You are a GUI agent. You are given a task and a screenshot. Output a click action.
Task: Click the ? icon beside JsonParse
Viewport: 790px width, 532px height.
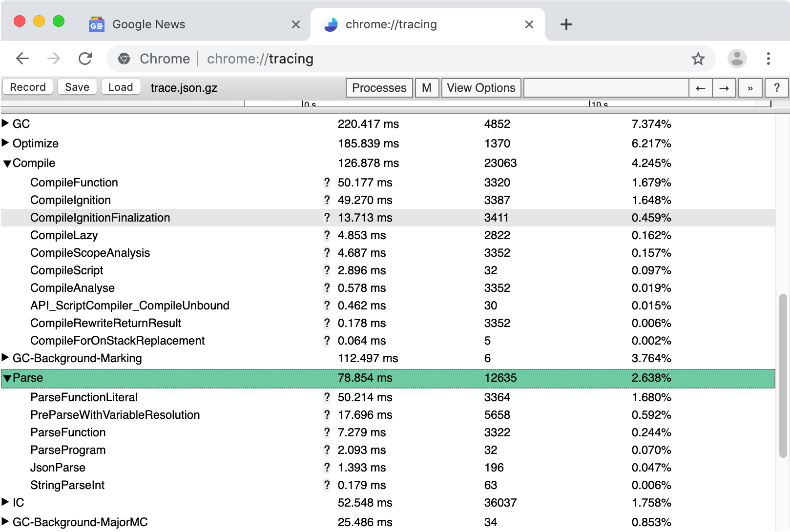327,468
